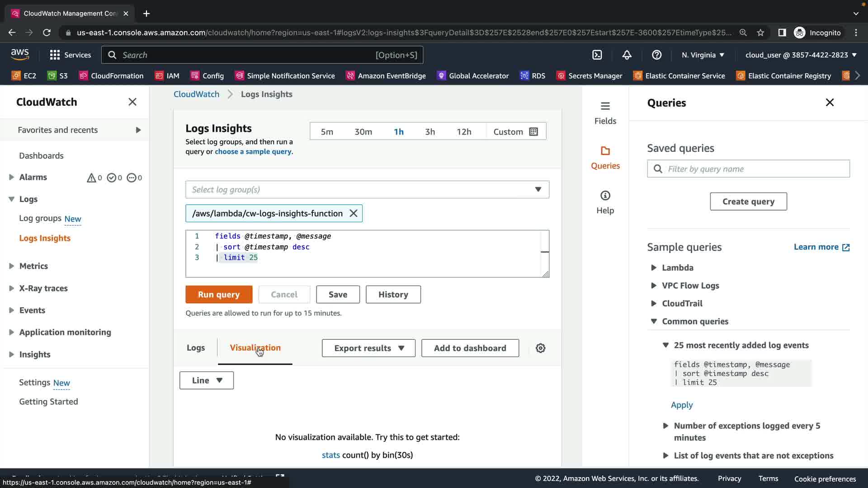Click the notifications bell icon
868x488 pixels.
[x=627, y=55]
